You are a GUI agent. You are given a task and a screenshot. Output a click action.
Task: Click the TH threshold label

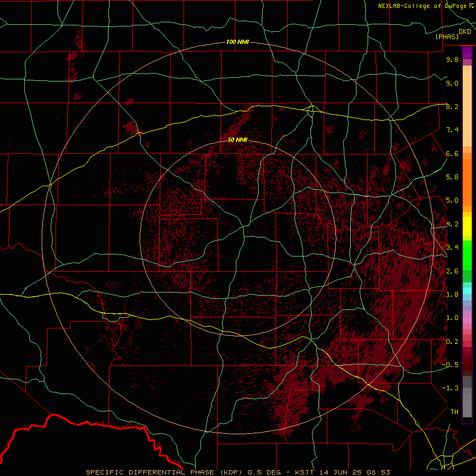click(454, 412)
